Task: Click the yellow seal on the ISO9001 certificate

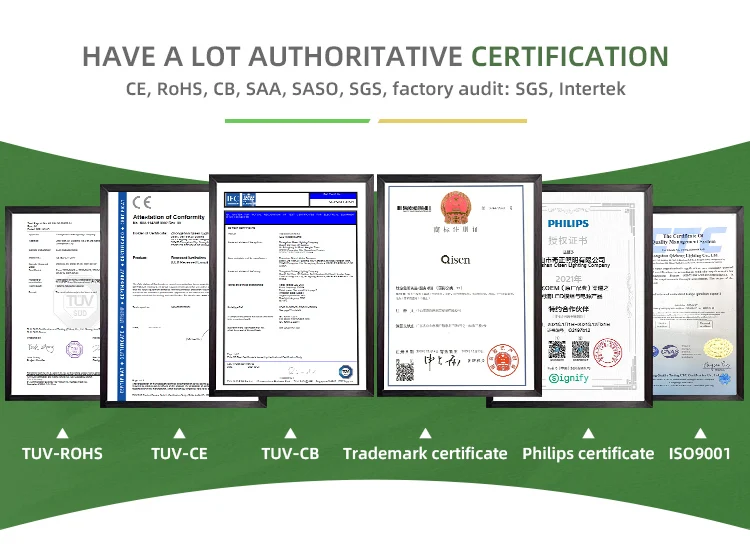Action: point(718,350)
